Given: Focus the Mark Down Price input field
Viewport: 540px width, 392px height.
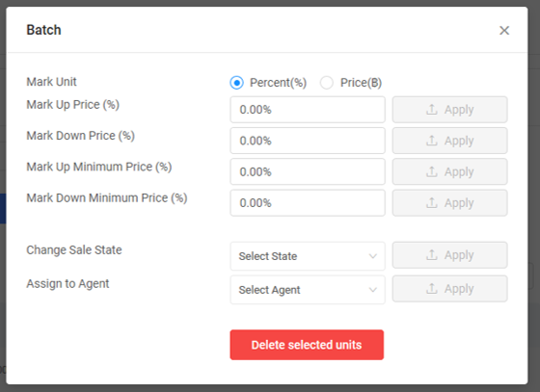Looking at the screenshot, I should point(308,141).
